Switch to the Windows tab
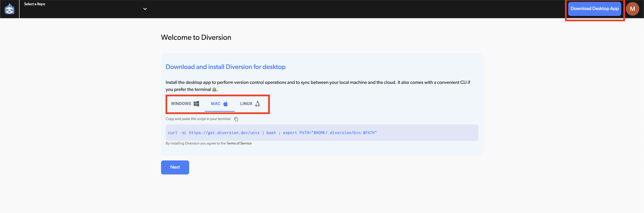Viewport: 644px width, 213px height. tap(185, 104)
